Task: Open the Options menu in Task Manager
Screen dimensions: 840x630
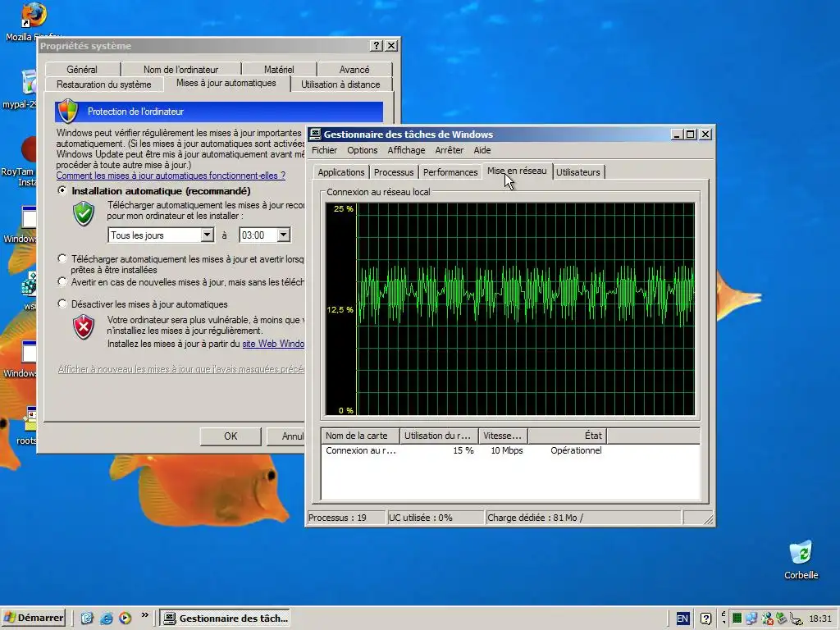Action: pyautogui.click(x=362, y=151)
